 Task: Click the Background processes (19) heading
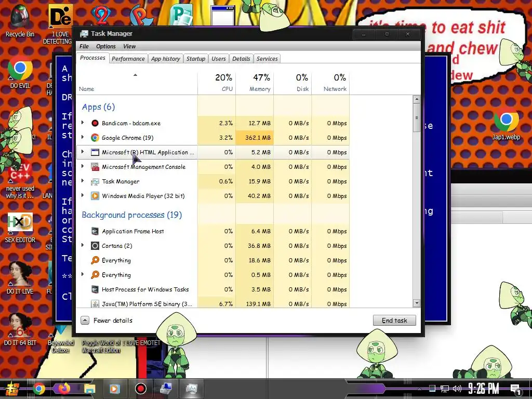click(131, 215)
